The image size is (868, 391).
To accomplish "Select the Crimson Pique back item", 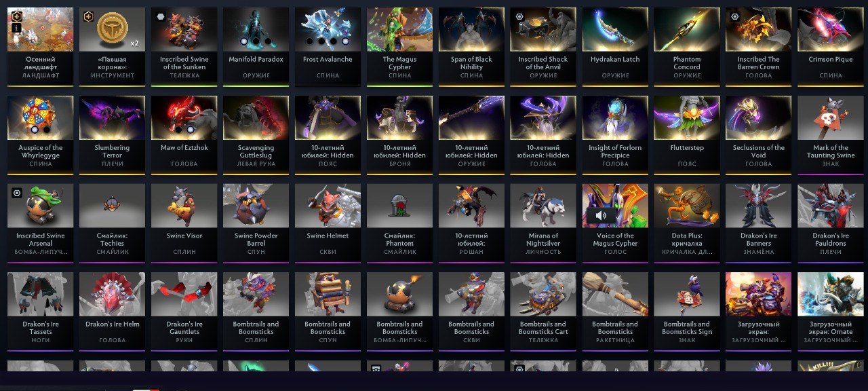I will (x=831, y=45).
